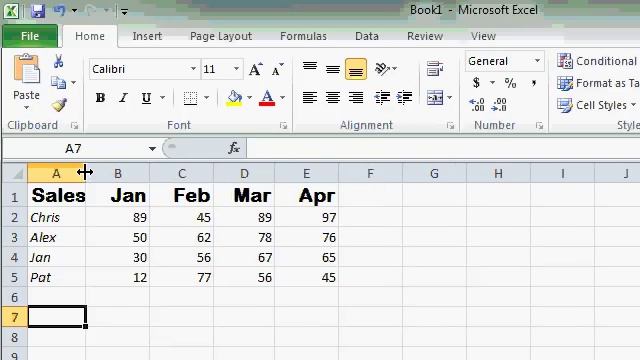The height and width of the screenshot is (360, 640).
Task: Click Increase Decimal icon
Action: coord(477,105)
